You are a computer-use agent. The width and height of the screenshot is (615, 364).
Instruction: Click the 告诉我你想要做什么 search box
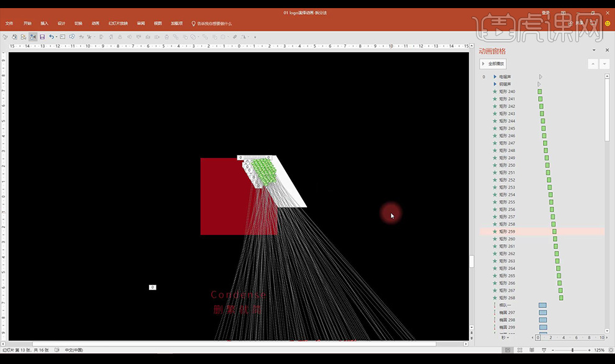(x=214, y=24)
